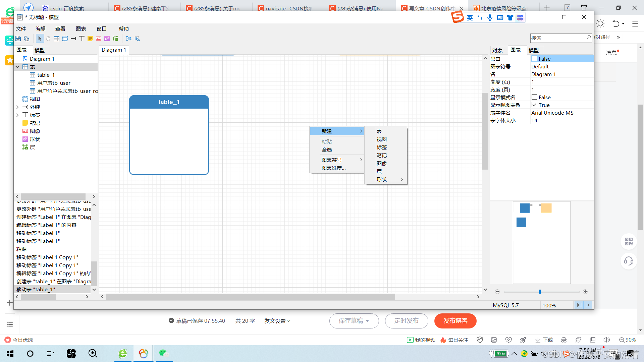
Task: Select the yellow Note tool
Action: (90, 39)
